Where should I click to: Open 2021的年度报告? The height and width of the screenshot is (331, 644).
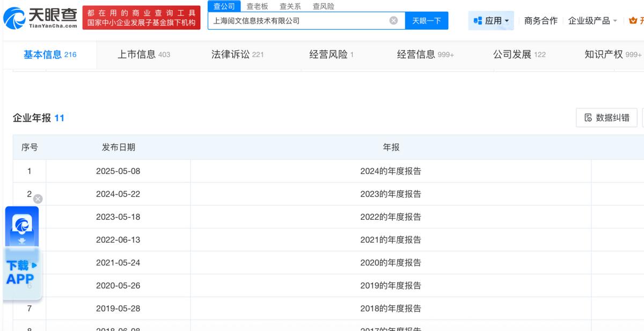(x=391, y=240)
